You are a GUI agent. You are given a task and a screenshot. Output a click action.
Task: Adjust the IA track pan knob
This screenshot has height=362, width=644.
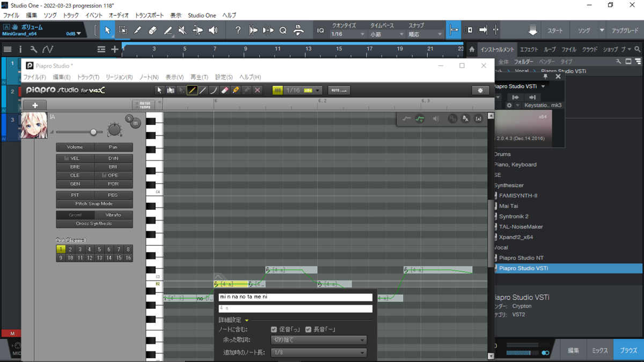(114, 130)
